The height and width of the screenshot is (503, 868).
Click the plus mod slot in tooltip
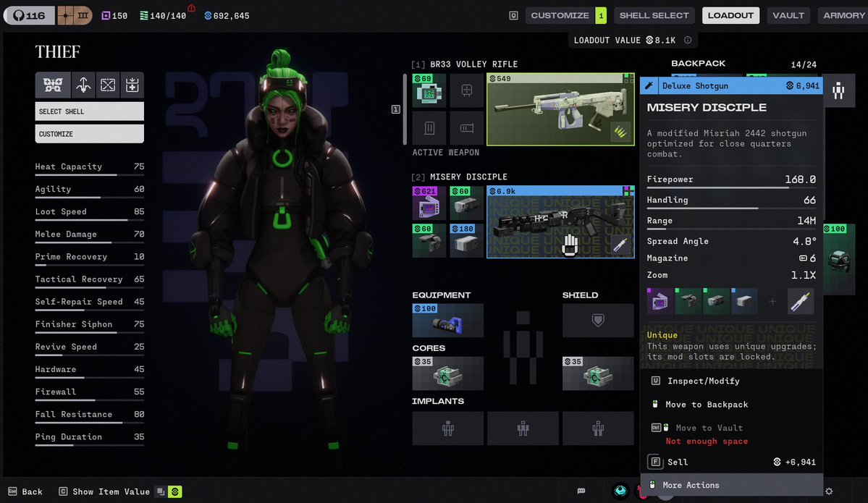[772, 302]
